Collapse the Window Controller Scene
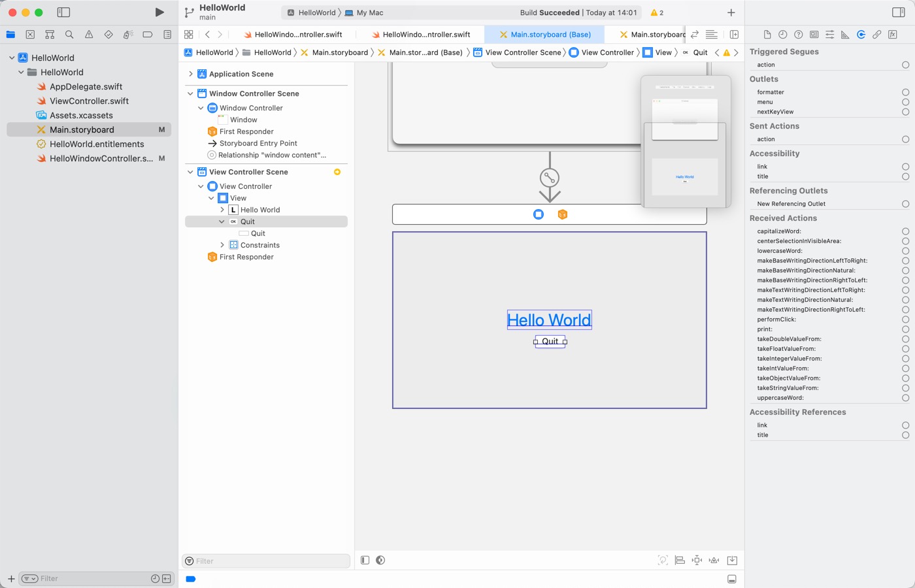The width and height of the screenshot is (915, 588). point(191,93)
